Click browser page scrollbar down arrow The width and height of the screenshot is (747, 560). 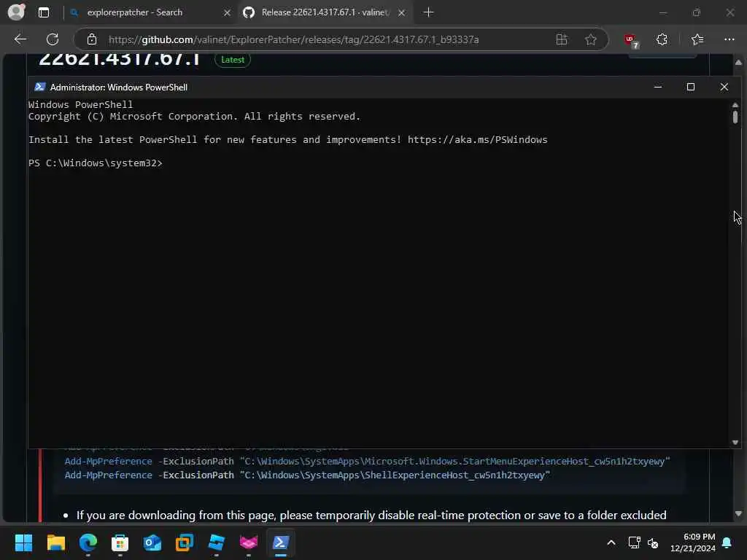(x=738, y=513)
